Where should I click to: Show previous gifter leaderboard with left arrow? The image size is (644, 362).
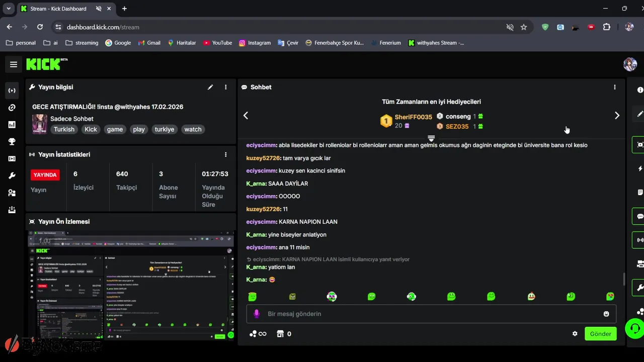coord(246,116)
